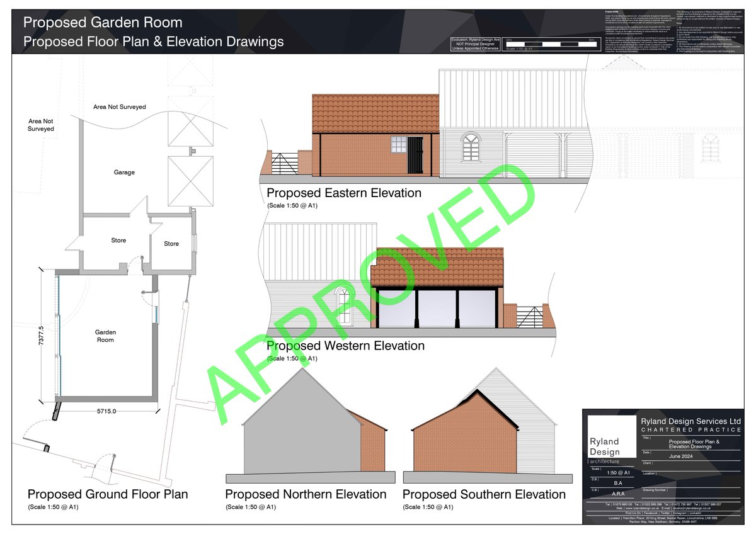Click the scale note under 'Proposed Southern Elevation'

[x=428, y=507]
